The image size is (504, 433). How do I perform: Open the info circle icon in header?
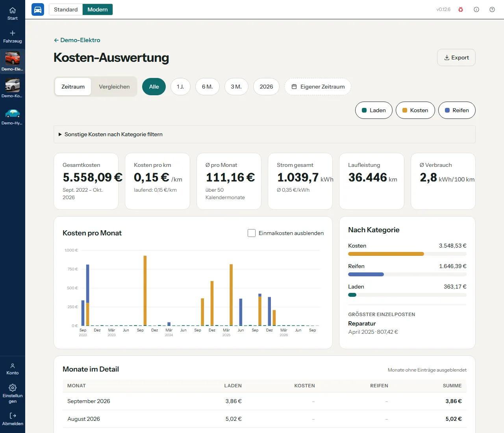[476, 9]
